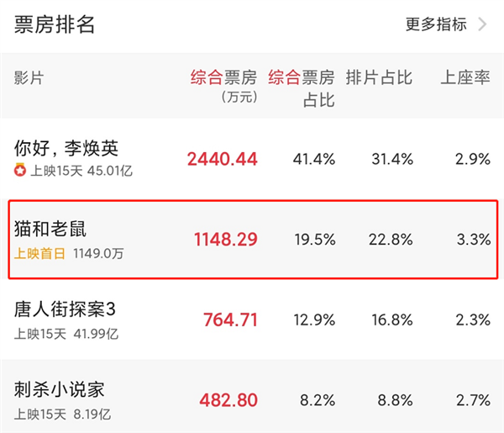Click the 3.3% attendance rate value
This screenshot has width=504, height=433.
tap(474, 240)
